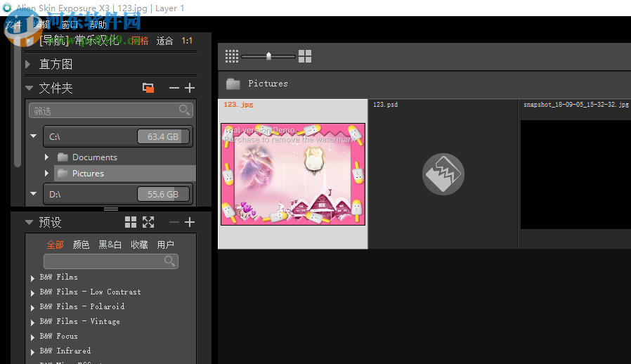Image resolution: width=631 pixels, height=364 pixels.
Task: Click the add bookmark folder icon in 文件夹 panel
Action: point(148,88)
